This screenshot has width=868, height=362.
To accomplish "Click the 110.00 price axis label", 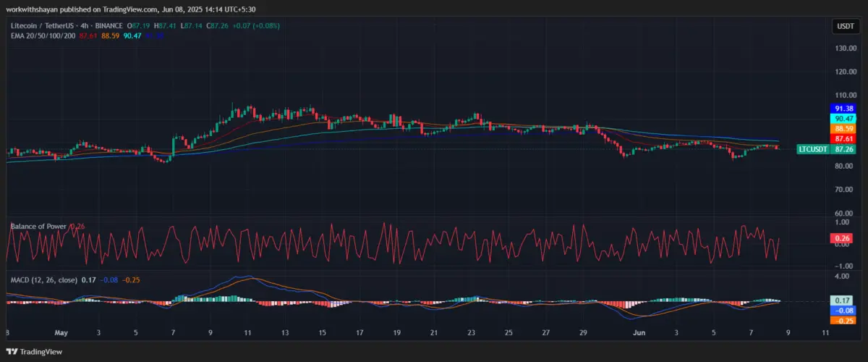I will point(846,96).
